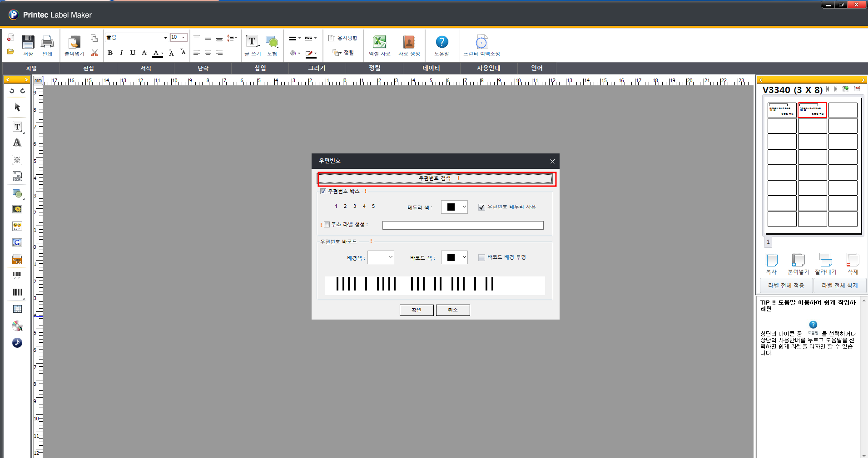Open the 서식 ribbon tab
This screenshot has width=868, height=458.
pyautogui.click(x=145, y=68)
